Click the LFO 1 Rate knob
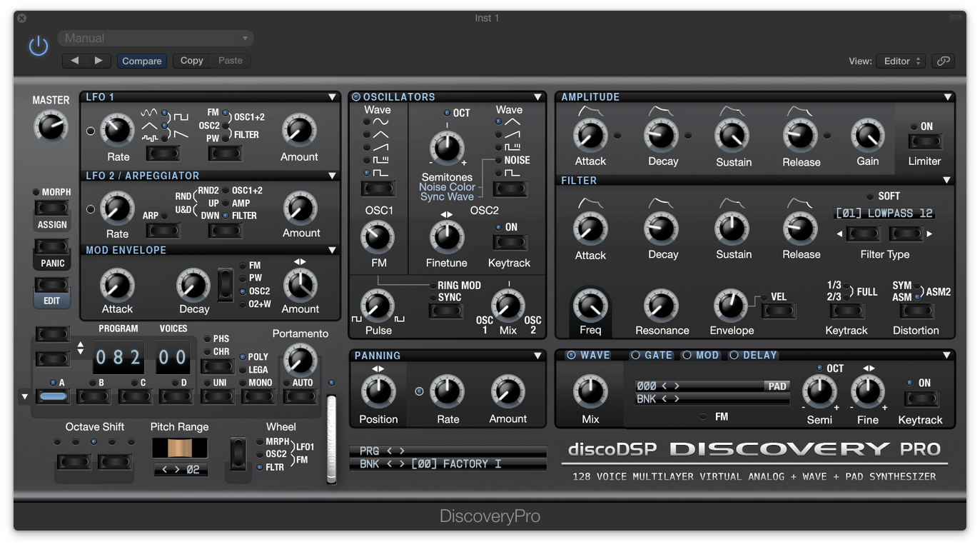 coord(117,131)
